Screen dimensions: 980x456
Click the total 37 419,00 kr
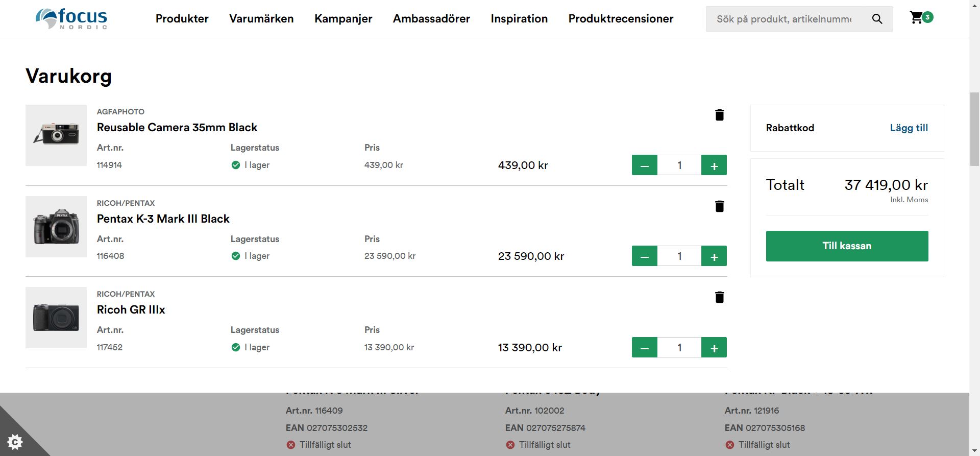tap(886, 185)
